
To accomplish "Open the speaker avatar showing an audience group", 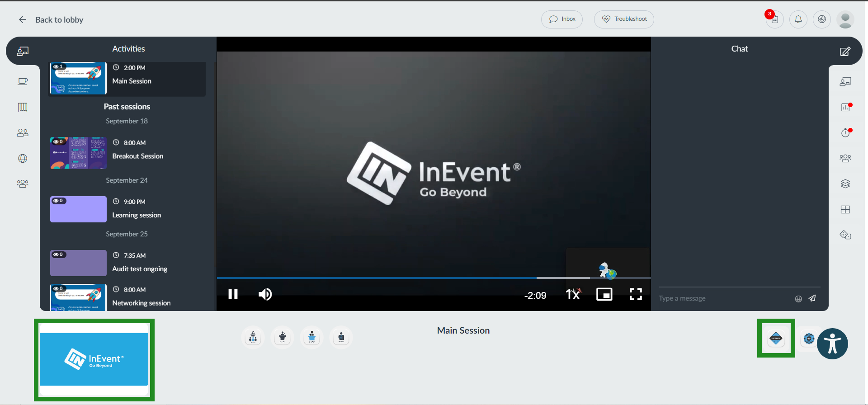I will point(253,337).
